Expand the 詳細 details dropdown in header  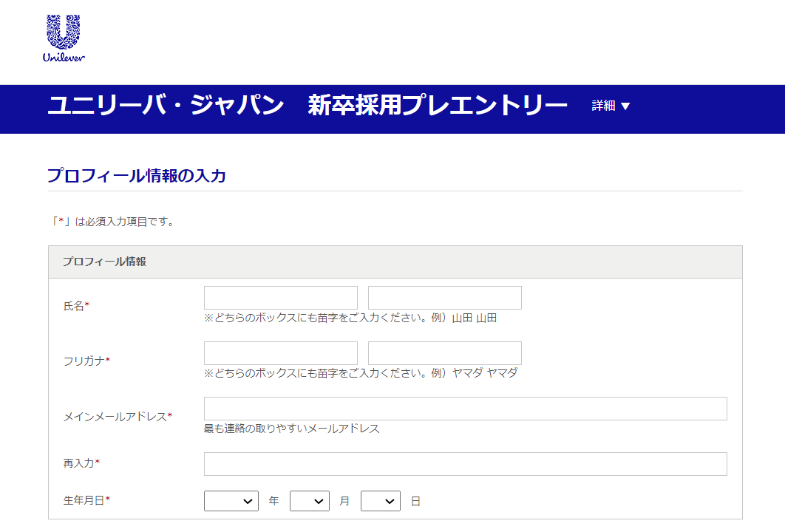point(611,106)
